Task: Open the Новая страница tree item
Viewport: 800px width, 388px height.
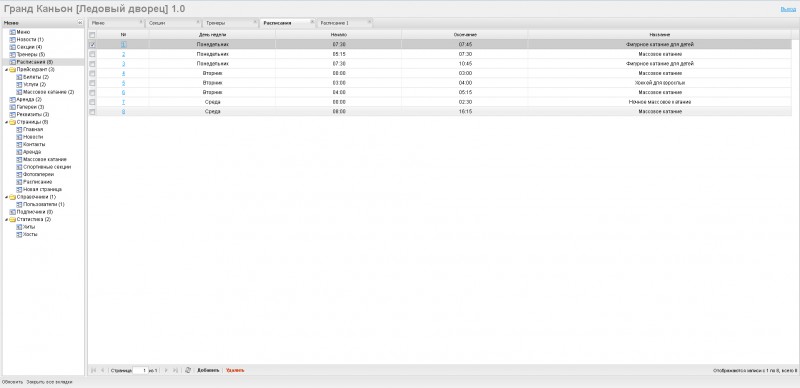Action: tap(42, 189)
